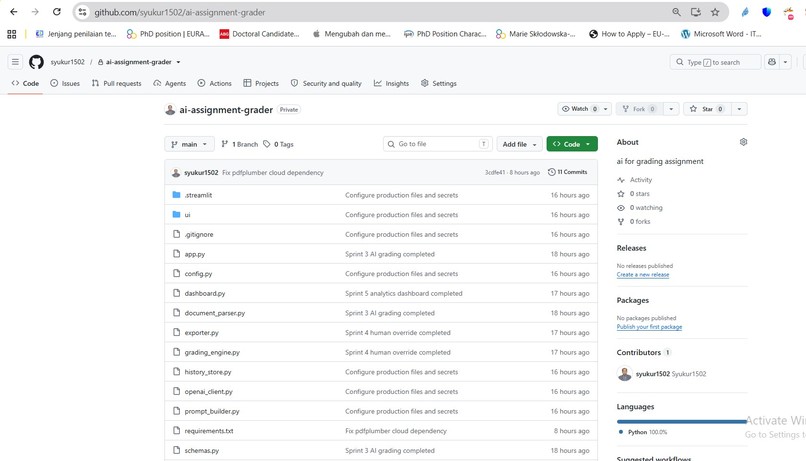Open the Actions tab

[x=214, y=83]
